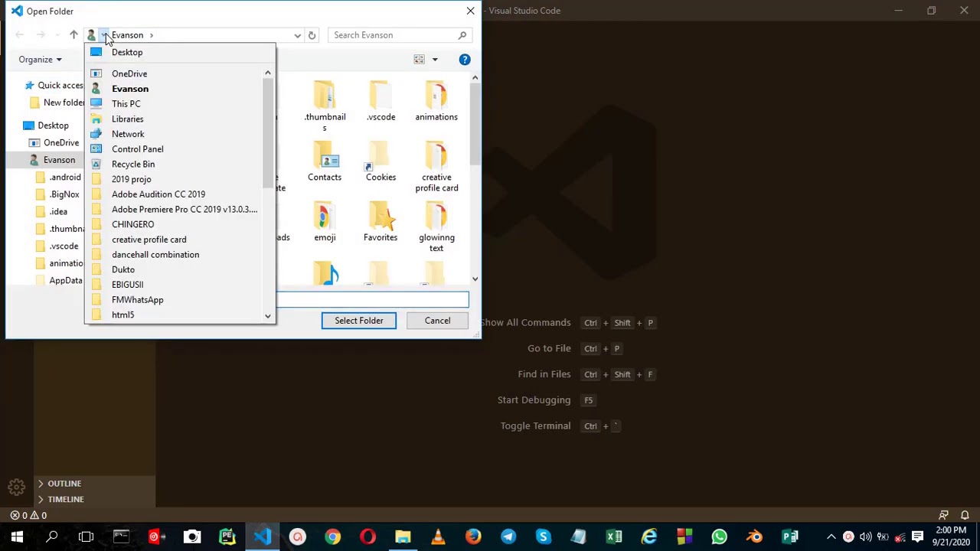Open File Explorer from taskbar
The height and width of the screenshot is (551, 980).
click(x=403, y=537)
